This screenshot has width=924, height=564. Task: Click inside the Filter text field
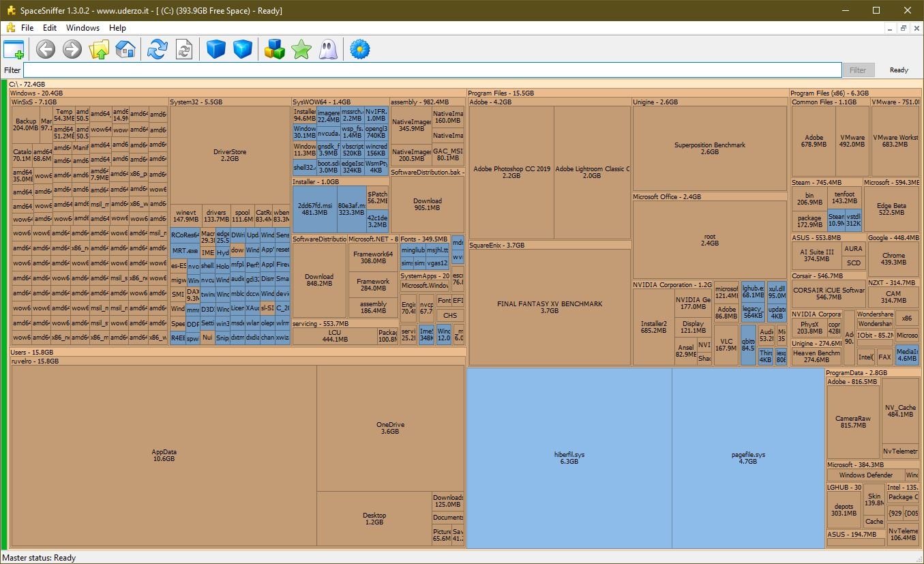point(432,70)
